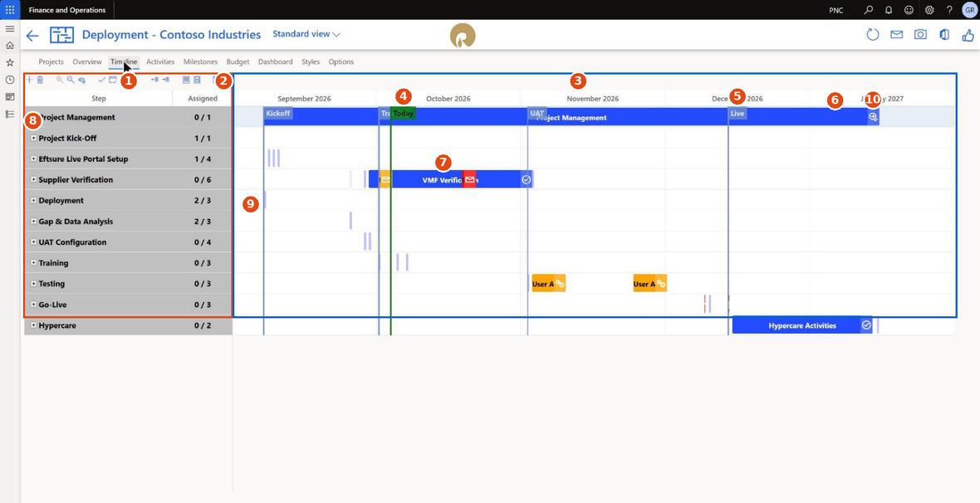Click the calendar toolbar icon
The width and height of the screenshot is (980, 503).
(x=112, y=80)
